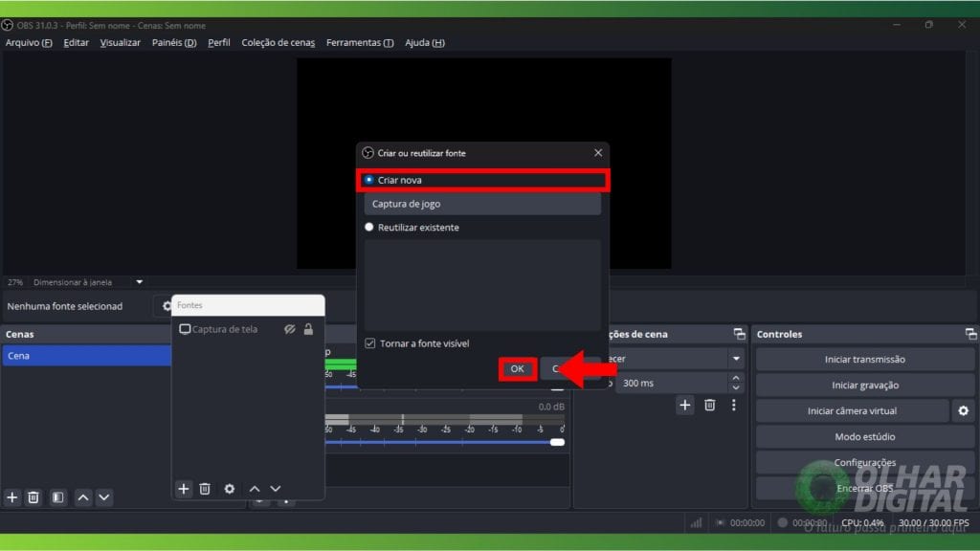Confirm the dialog with OK

[x=517, y=368]
